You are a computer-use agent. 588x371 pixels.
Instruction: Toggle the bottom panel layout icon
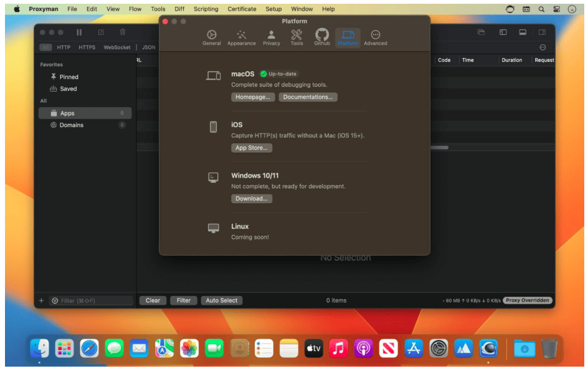pyautogui.click(x=523, y=32)
